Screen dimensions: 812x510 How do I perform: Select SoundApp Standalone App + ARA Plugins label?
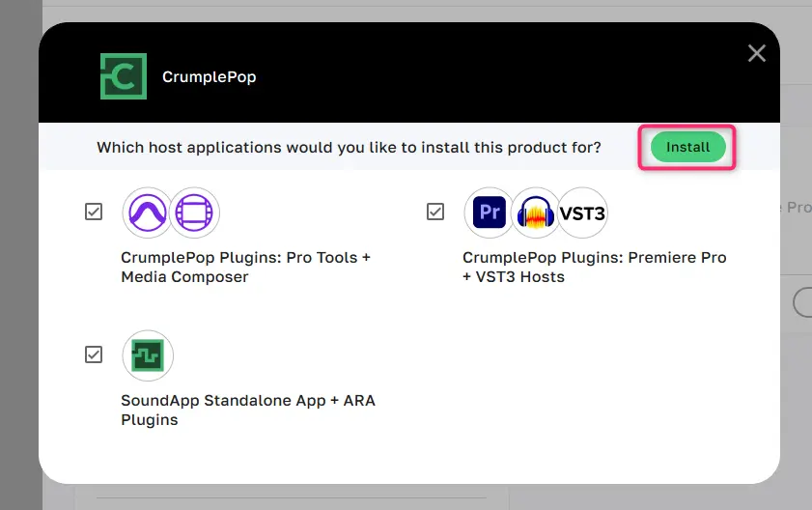tap(248, 410)
